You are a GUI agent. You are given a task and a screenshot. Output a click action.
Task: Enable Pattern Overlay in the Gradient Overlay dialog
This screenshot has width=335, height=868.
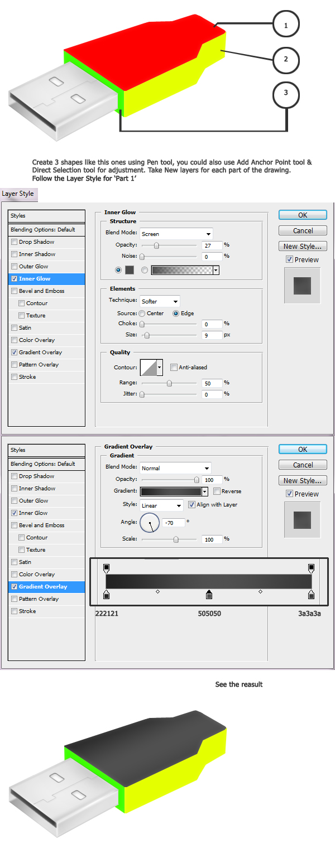click(14, 599)
